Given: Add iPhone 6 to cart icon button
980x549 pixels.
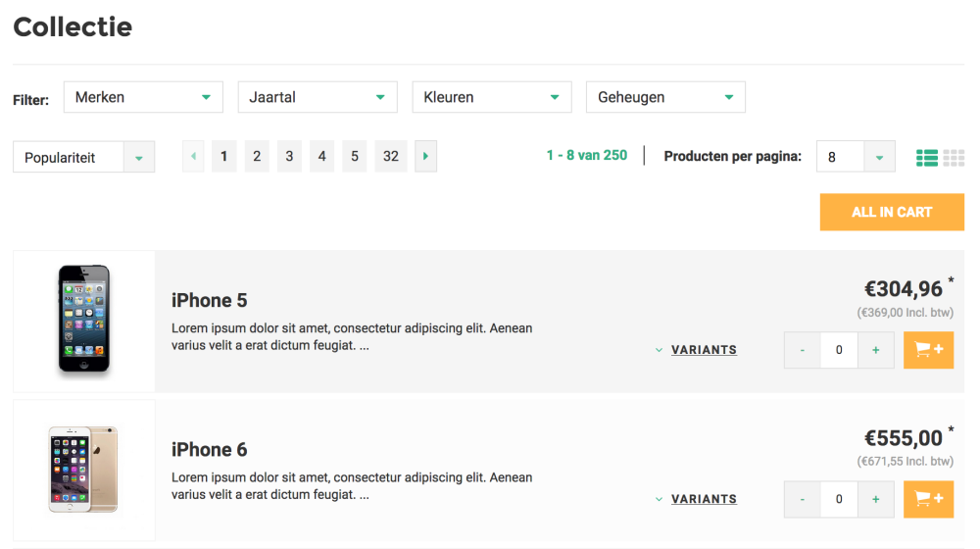Looking at the screenshot, I should (928, 499).
